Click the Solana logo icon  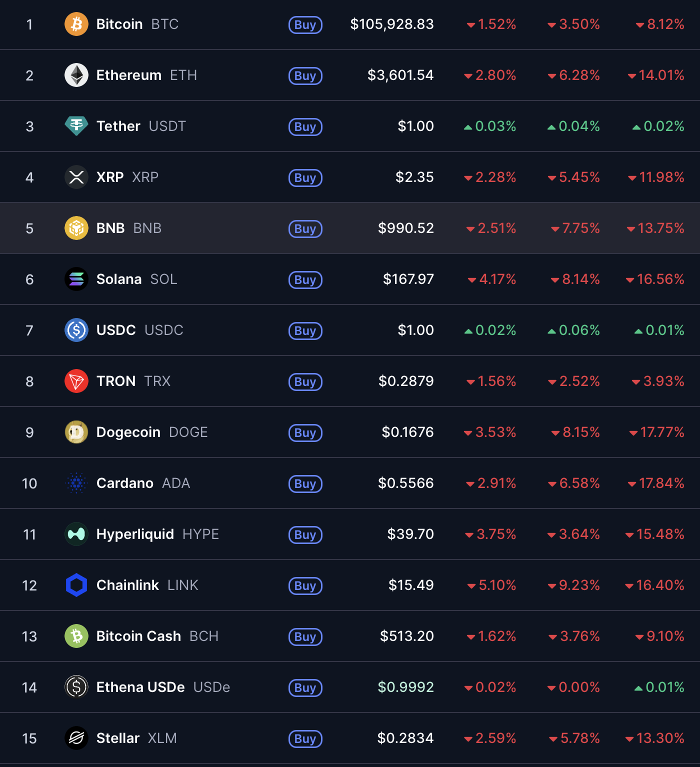(x=76, y=279)
